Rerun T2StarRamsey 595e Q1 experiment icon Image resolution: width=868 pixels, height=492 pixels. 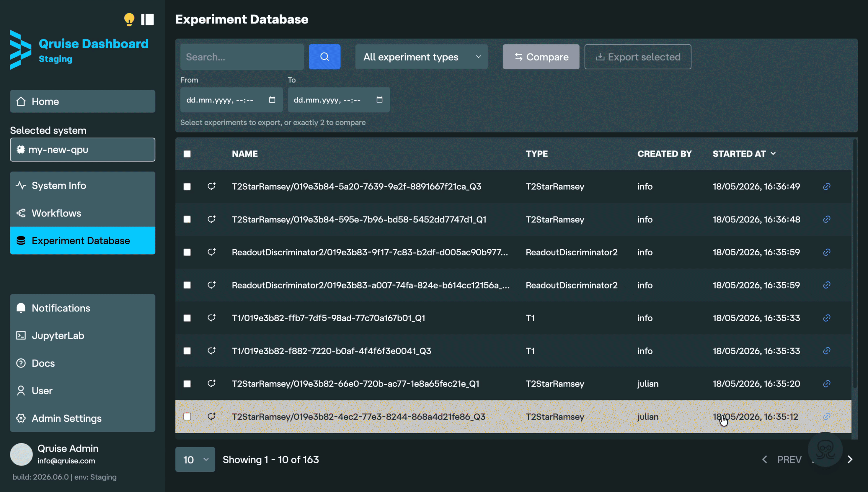(x=211, y=219)
